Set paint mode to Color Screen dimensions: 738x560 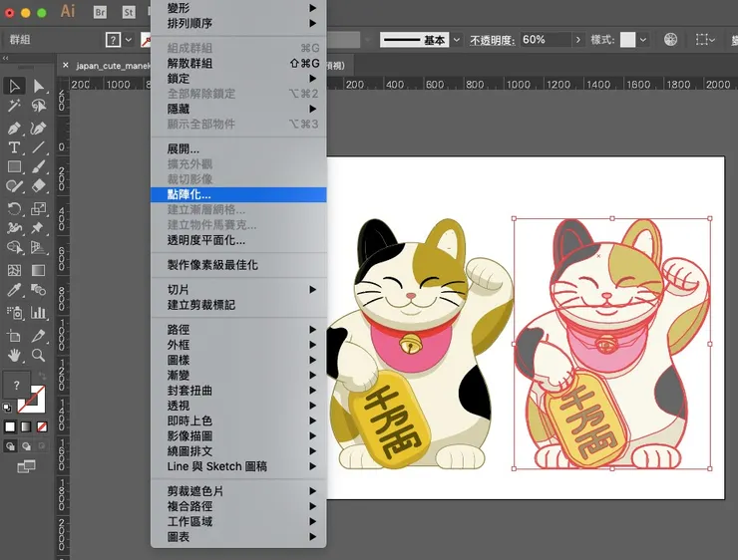pos(10,426)
